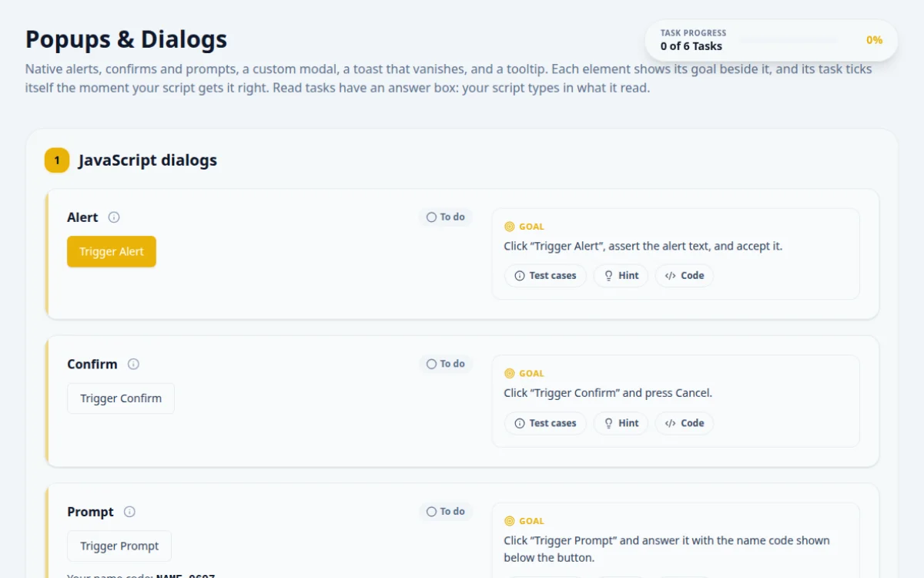Screen dimensions: 924x578
Task: Click the target icon in Prompt's GOAL label
Action: click(x=509, y=521)
